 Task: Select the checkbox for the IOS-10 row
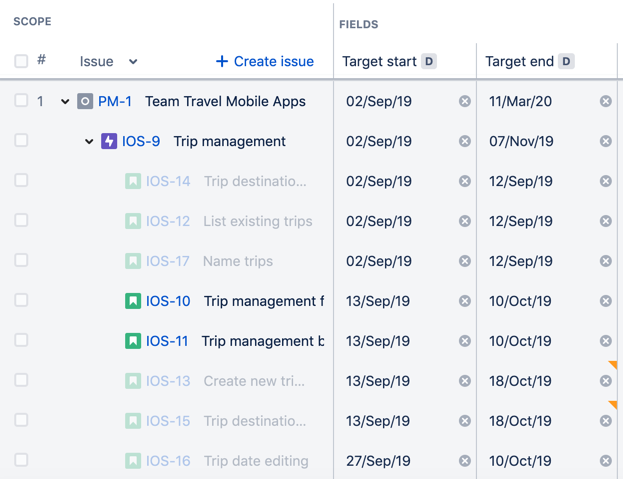click(x=21, y=300)
